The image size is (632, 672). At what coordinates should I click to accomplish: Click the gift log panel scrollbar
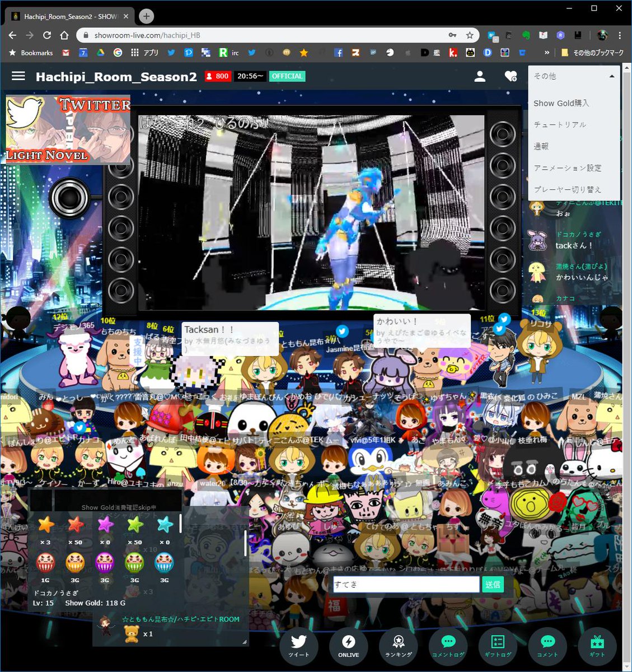245,543
